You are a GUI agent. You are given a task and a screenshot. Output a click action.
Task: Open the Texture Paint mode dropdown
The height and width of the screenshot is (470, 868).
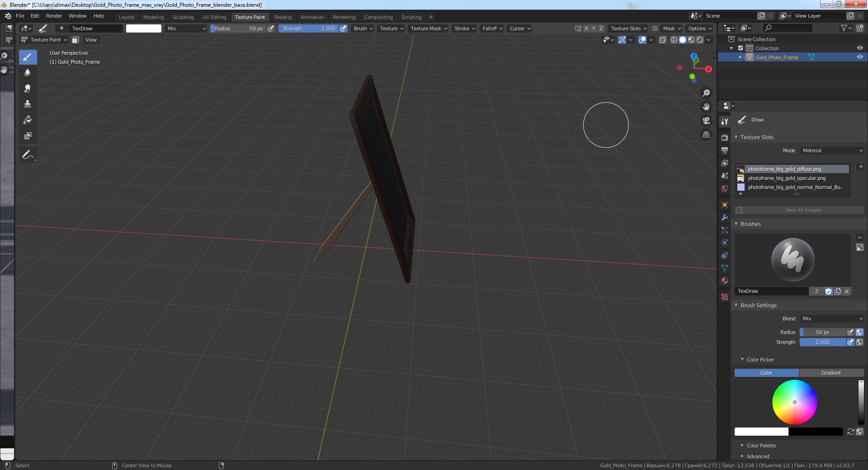[x=44, y=40]
